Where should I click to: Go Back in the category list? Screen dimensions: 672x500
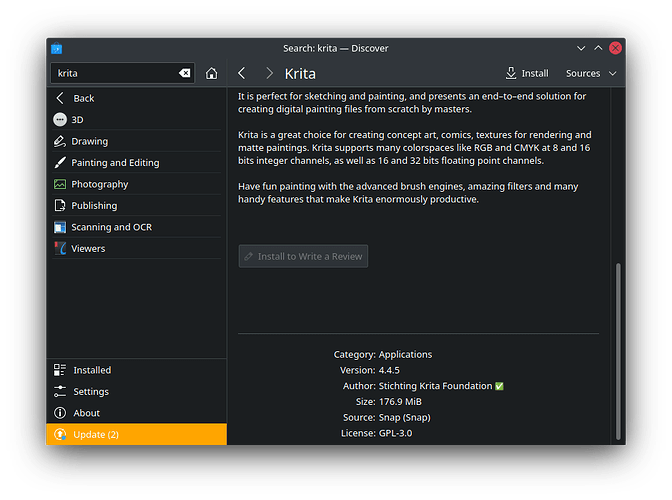point(137,98)
